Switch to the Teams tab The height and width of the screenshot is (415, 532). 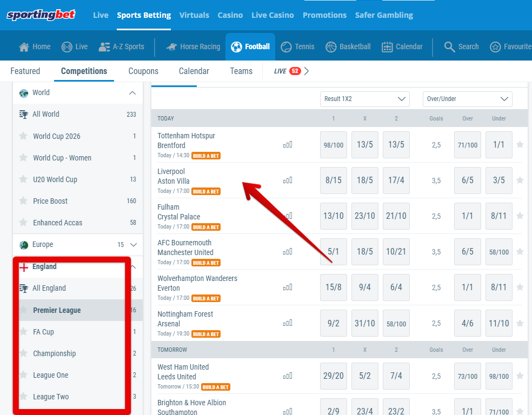coord(241,71)
